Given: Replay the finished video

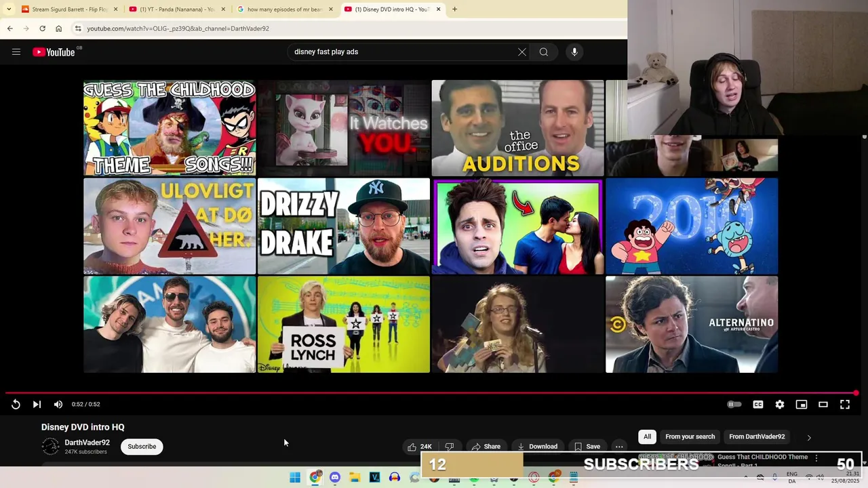Looking at the screenshot, I should point(16,405).
